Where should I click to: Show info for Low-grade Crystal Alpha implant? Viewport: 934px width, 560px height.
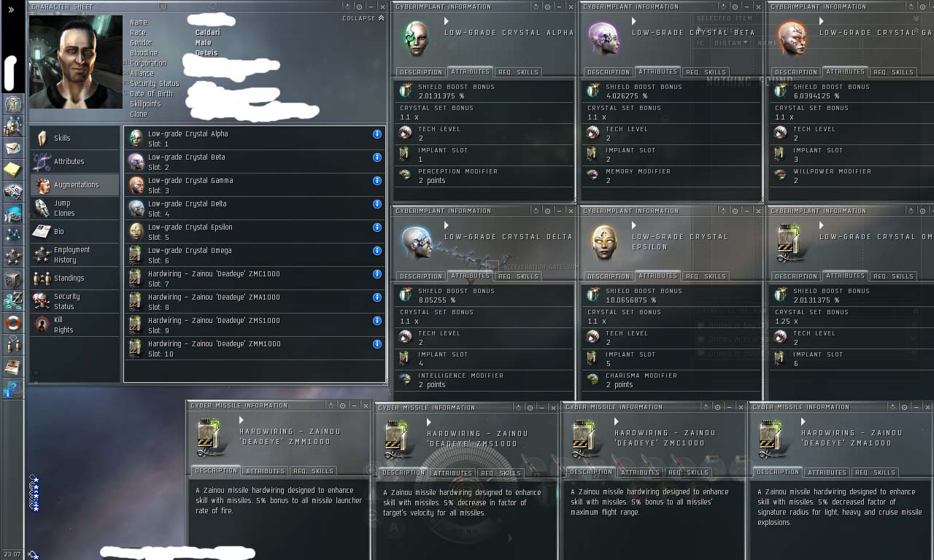[x=377, y=134]
